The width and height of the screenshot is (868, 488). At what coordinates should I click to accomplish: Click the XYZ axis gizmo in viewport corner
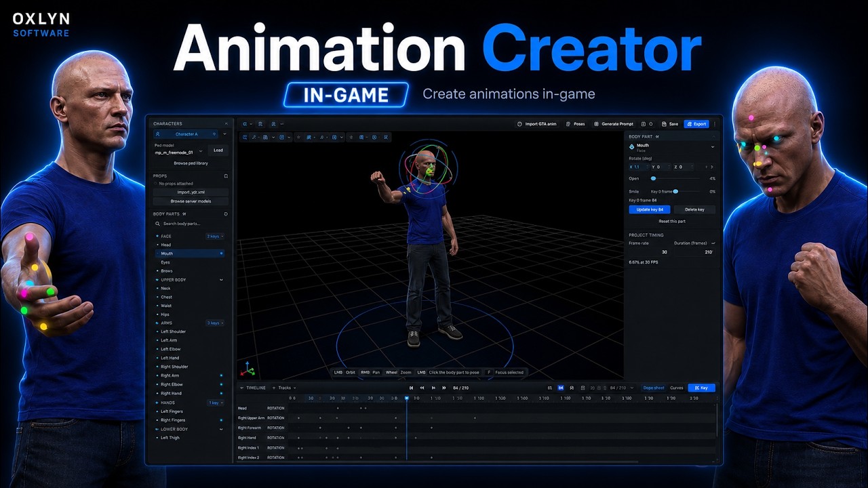pyautogui.click(x=248, y=369)
